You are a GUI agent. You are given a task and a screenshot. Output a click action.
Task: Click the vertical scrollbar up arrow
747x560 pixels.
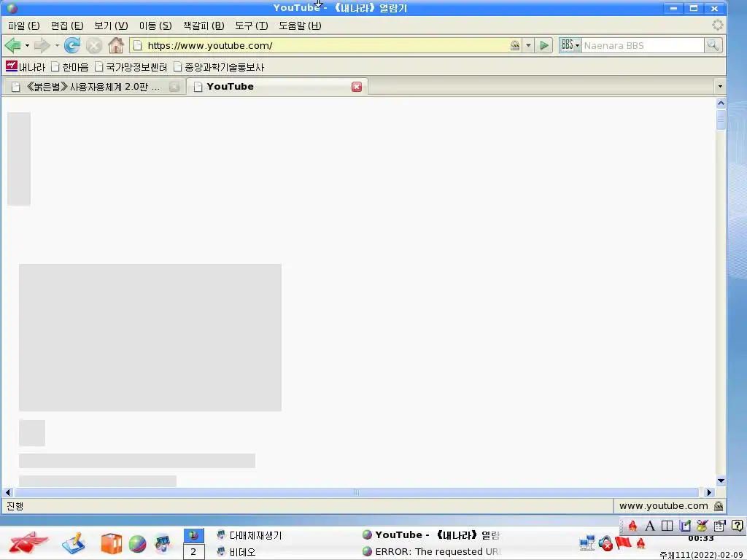[x=720, y=103]
